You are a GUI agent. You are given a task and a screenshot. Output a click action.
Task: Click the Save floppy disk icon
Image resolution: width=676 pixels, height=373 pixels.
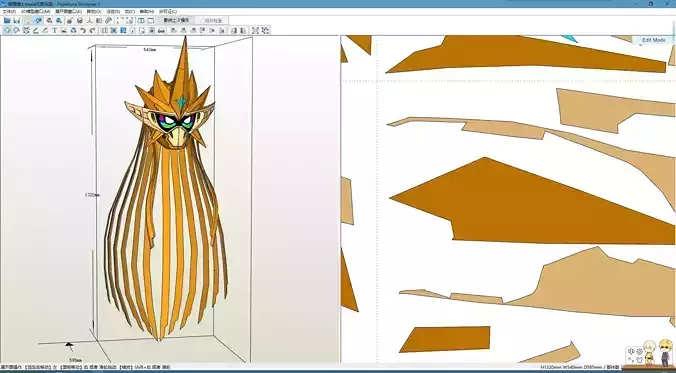pyautogui.click(x=16, y=20)
